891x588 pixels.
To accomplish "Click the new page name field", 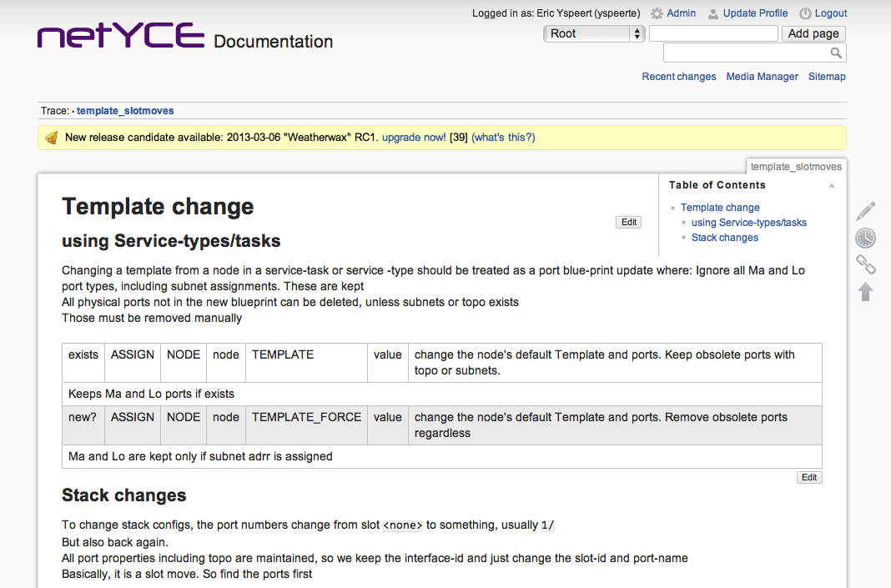I will [713, 33].
